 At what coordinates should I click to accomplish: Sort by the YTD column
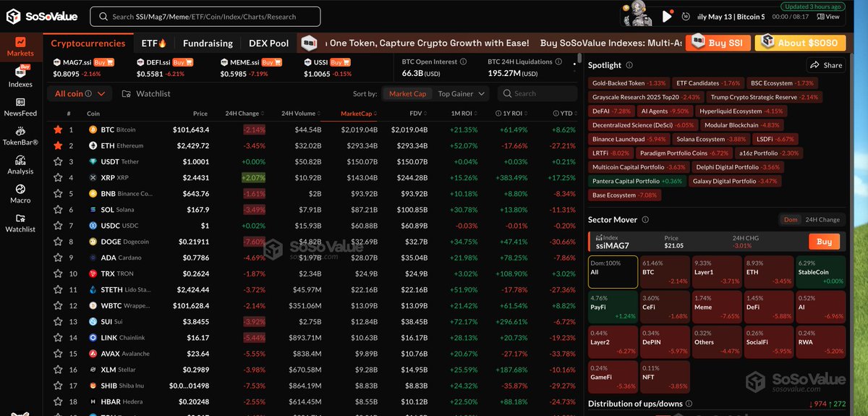(x=566, y=114)
